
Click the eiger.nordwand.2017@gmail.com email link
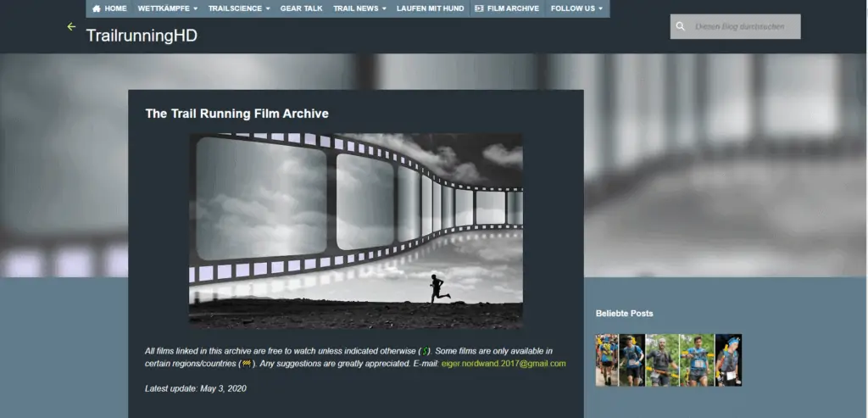tap(504, 364)
